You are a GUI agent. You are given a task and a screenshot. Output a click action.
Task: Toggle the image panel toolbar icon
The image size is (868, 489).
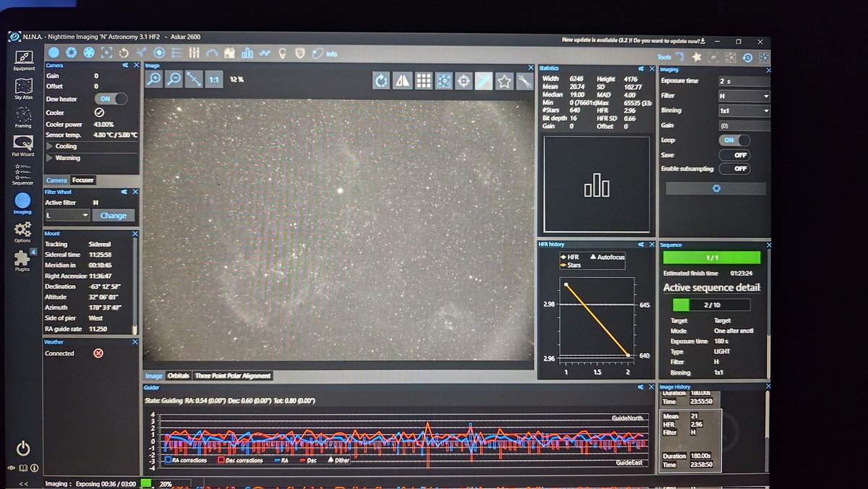point(54,52)
